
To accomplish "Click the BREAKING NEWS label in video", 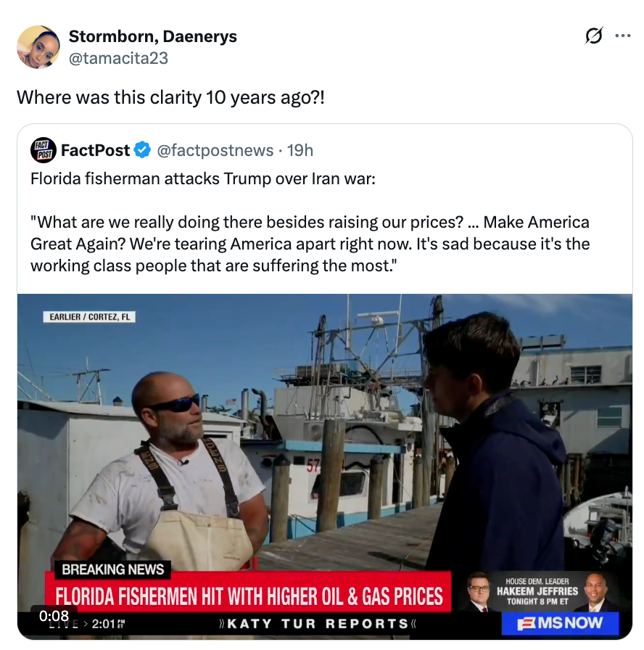I will (x=113, y=569).
